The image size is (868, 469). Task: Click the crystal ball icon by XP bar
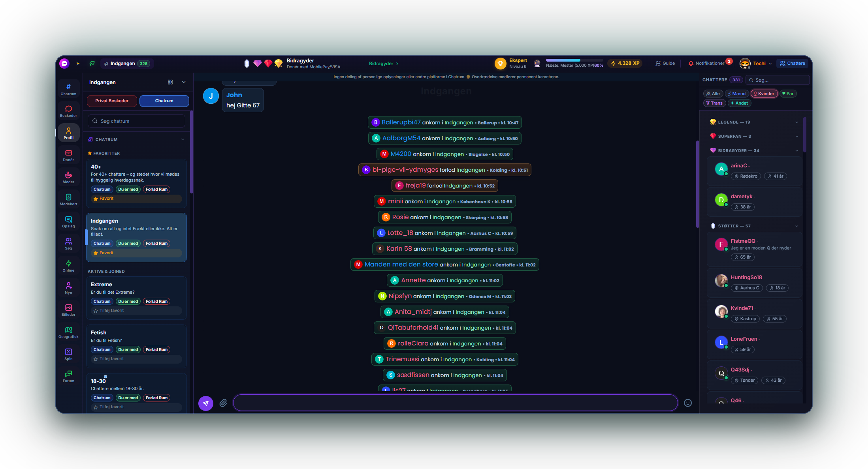537,64
